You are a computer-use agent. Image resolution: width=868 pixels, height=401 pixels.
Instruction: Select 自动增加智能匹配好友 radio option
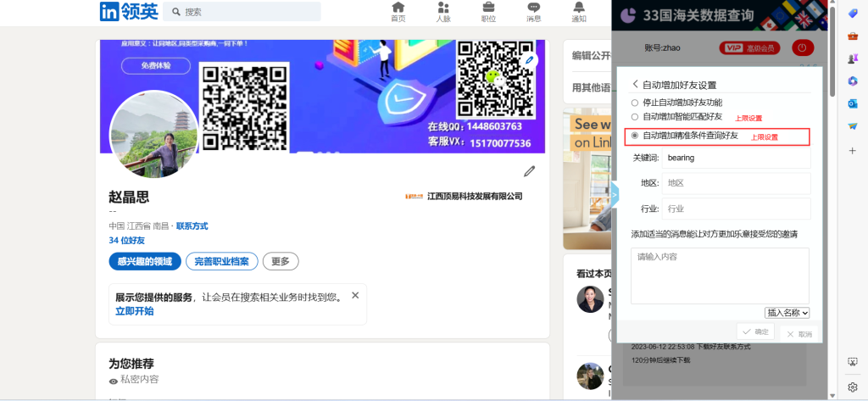click(x=635, y=117)
